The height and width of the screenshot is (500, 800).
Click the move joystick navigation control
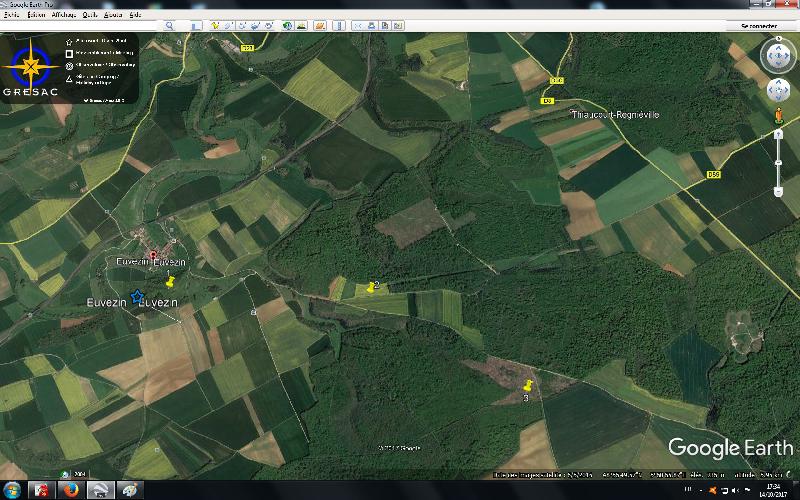[778, 90]
